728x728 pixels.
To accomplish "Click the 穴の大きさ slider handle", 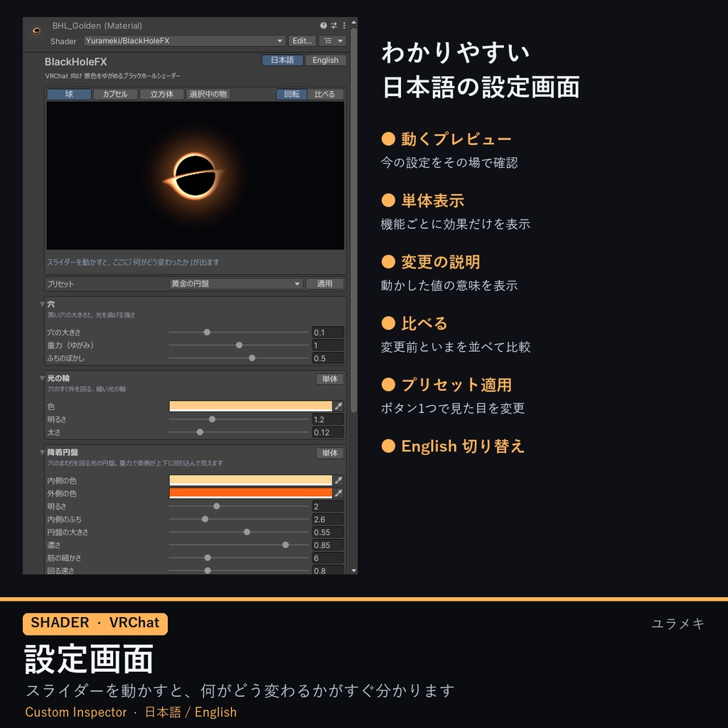I will [207, 333].
